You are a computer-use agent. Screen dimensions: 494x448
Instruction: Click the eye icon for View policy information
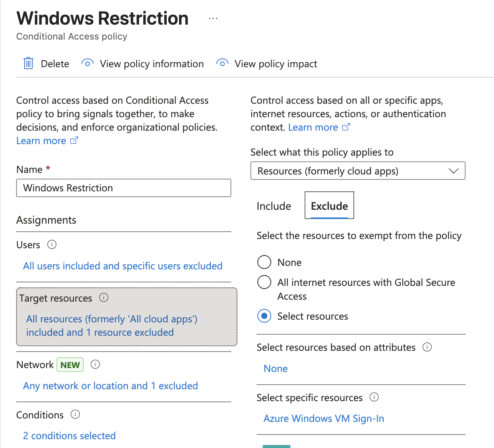point(88,63)
